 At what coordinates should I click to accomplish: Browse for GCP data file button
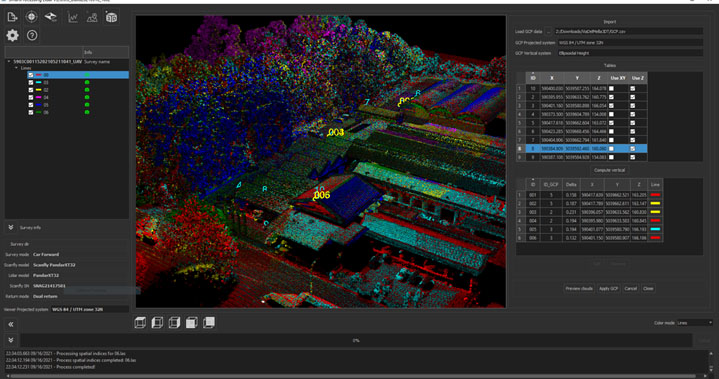548,32
